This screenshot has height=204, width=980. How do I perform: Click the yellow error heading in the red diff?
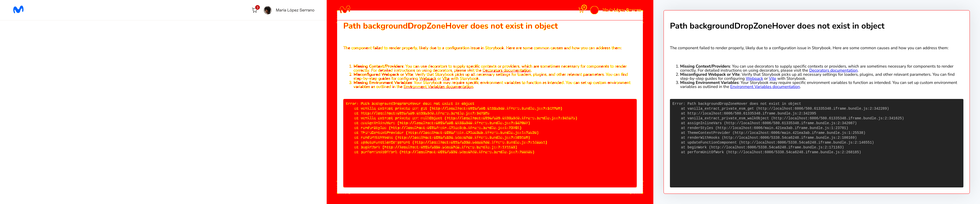[x=450, y=26]
